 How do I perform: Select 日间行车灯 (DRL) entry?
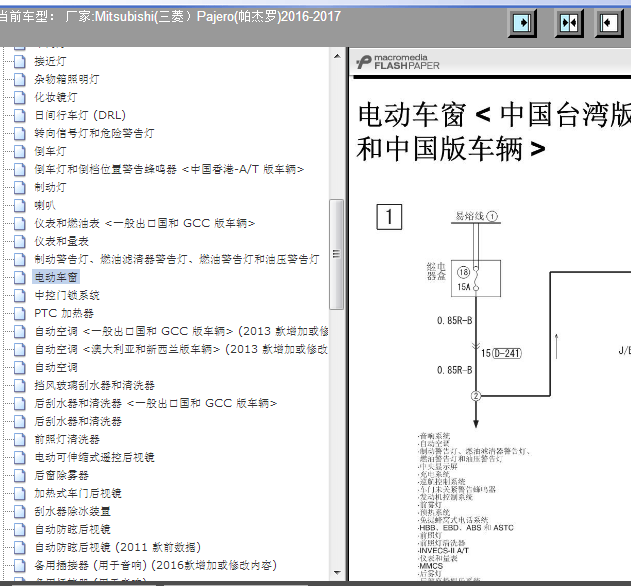tap(80, 115)
